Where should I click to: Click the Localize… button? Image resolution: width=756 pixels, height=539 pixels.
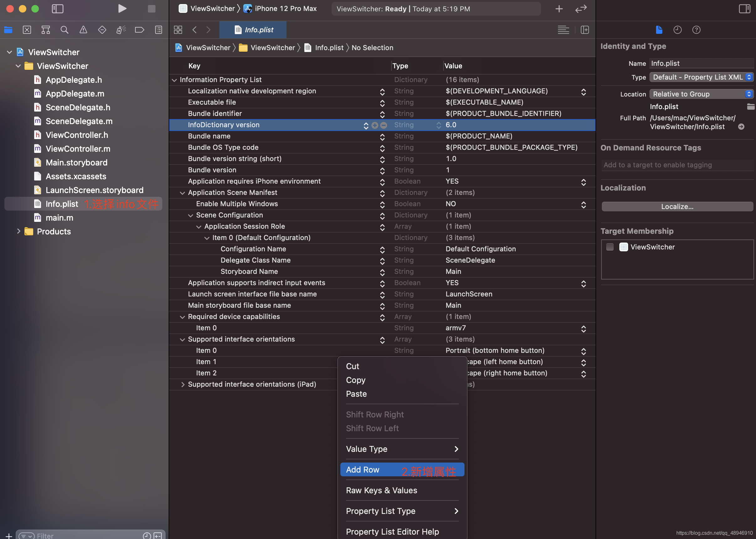[677, 207]
